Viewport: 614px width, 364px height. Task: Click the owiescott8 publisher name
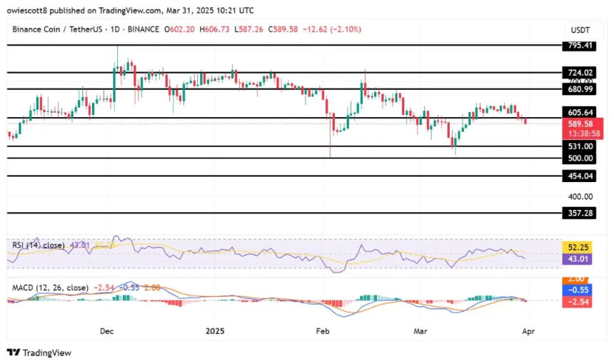27,9
